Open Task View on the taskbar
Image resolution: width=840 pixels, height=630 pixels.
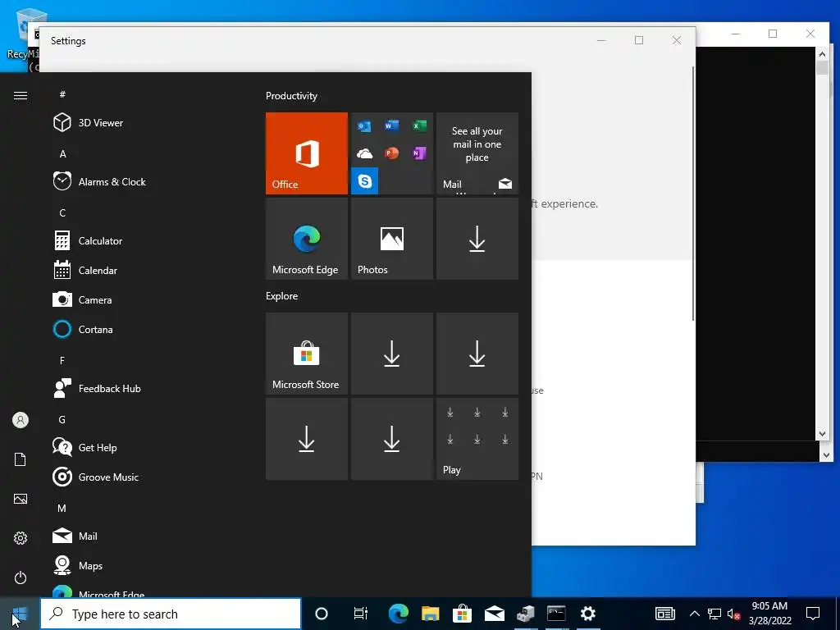pyautogui.click(x=361, y=614)
